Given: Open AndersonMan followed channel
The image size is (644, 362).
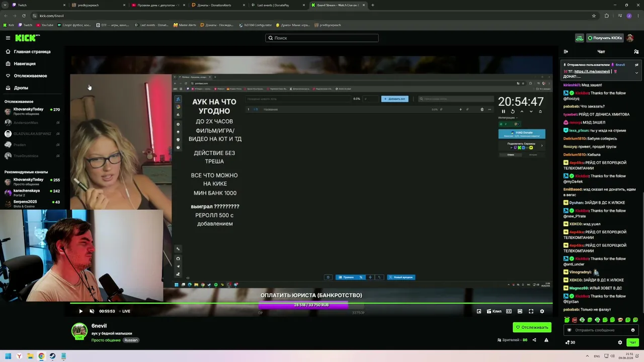Looking at the screenshot, I should [x=32, y=123].
